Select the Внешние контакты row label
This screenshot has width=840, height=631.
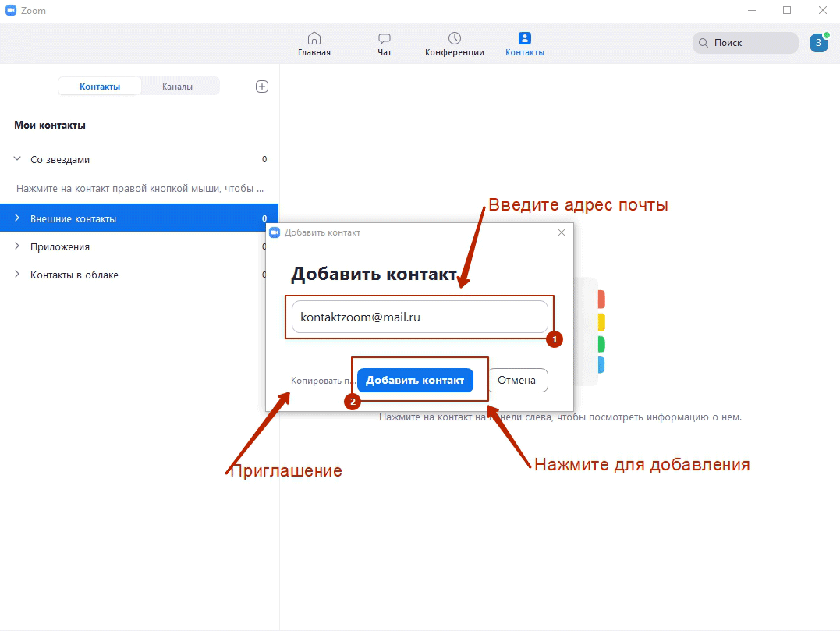click(73, 218)
